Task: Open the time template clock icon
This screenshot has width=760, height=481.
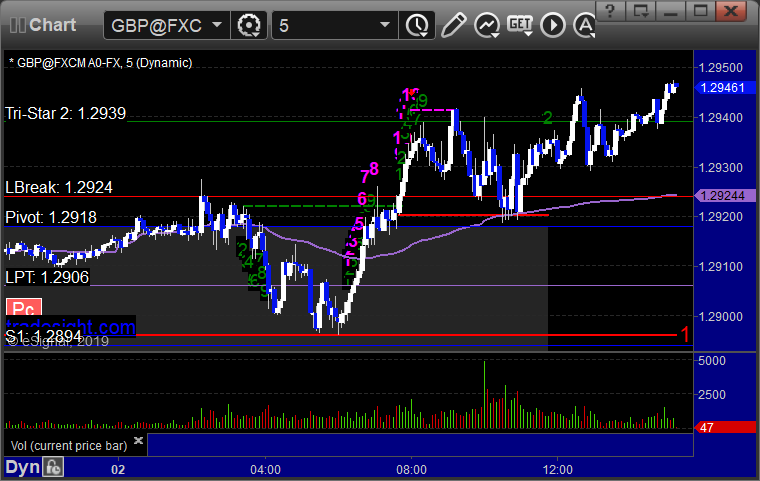Action: [x=417, y=25]
